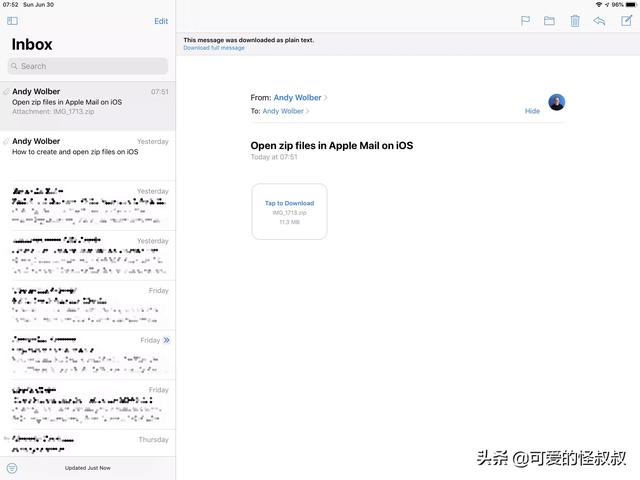The width and height of the screenshot is (640, 480).
Task: Tap 'Today at 07:51' timestamp in message
Action: point(274,157)
